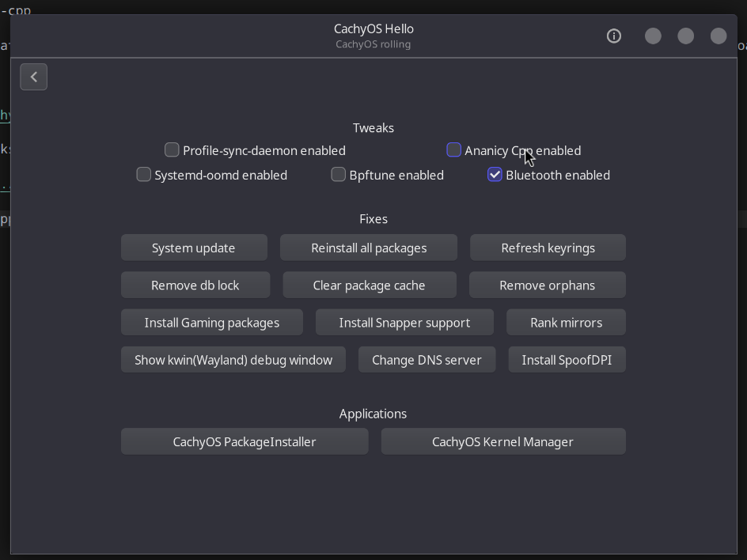Click Reinstall all packages
This screenshot has width=747, height=560.
(x=369, y=248)
